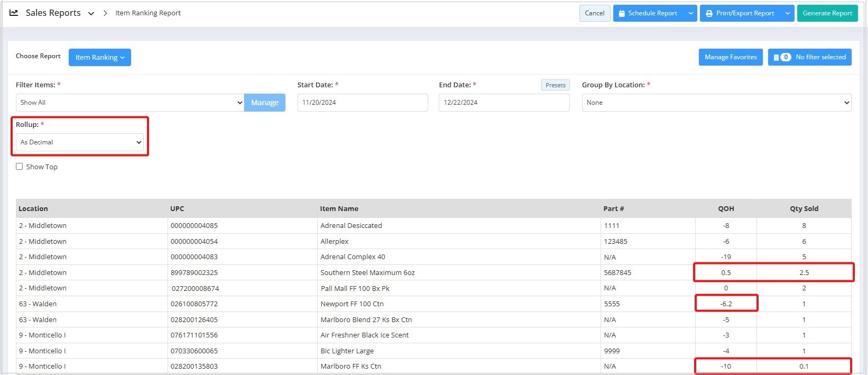Open the date Presets button
Viewport: 868px width, 375px height.
click(555, 85)
